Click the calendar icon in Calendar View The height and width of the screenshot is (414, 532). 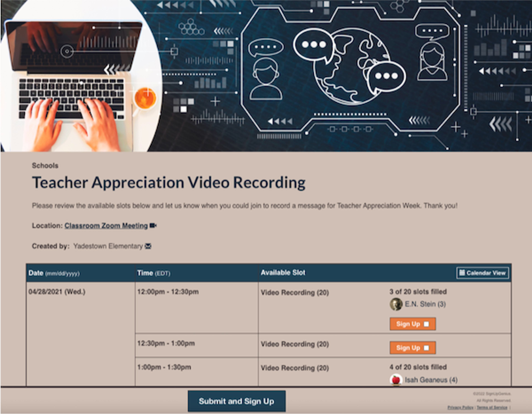click(x=462, y=272)
